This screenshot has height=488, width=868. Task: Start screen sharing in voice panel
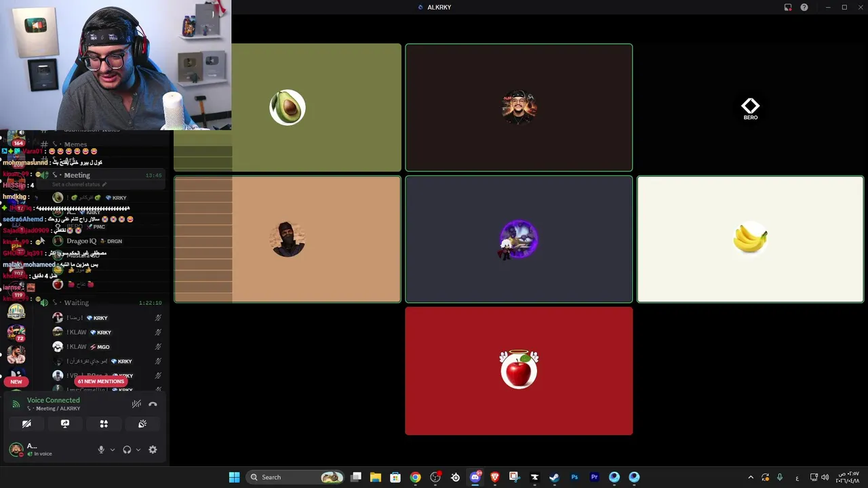65,424
